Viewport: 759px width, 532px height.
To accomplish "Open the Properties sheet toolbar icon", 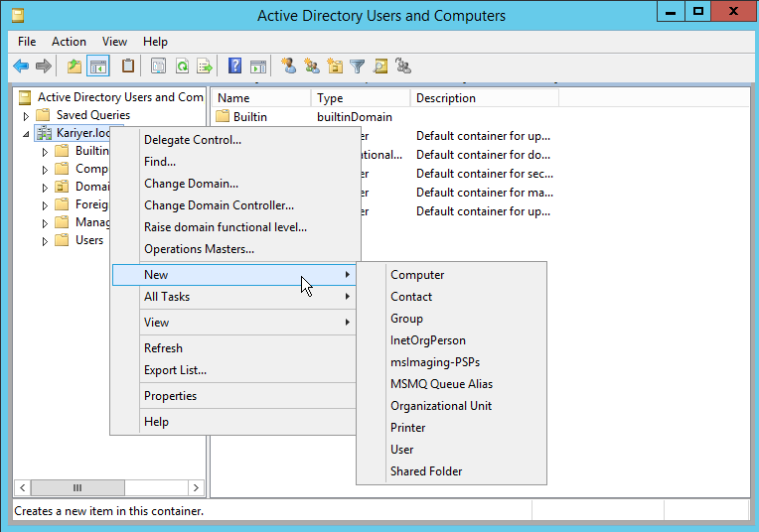I will pyautogui.click(x=158, y=66).
